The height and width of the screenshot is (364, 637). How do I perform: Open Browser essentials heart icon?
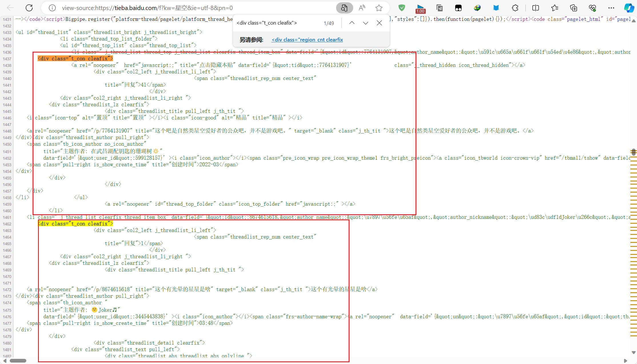click(592, 8)
